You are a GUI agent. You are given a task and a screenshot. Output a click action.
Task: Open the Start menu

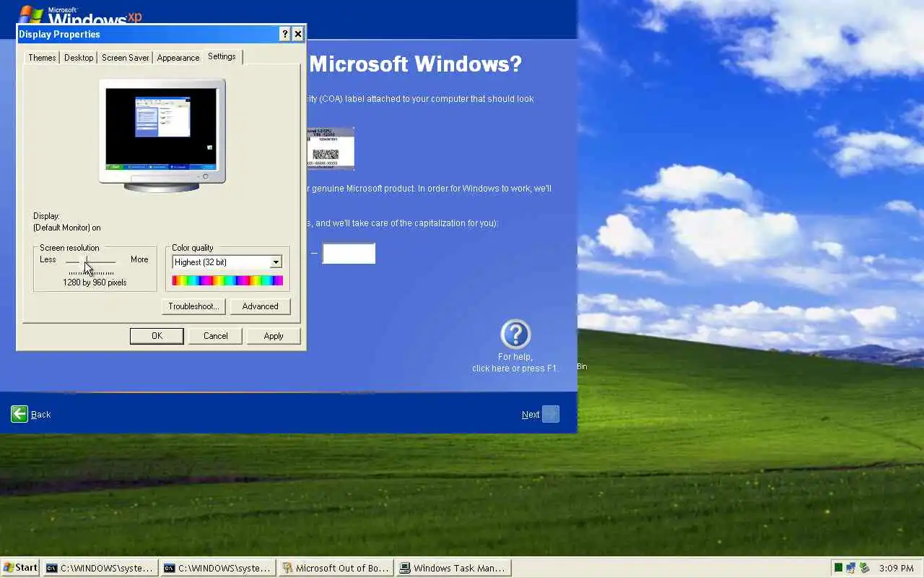pos(20,568)
